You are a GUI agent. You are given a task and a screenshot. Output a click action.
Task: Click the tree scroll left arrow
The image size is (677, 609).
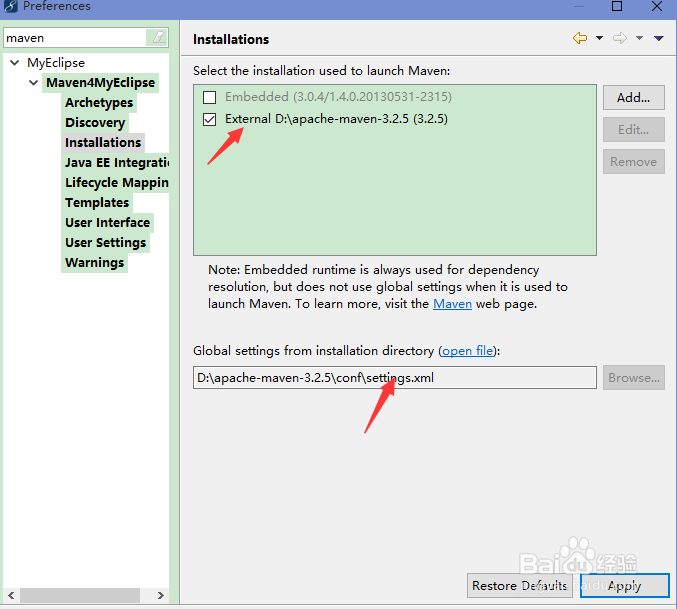12,596
